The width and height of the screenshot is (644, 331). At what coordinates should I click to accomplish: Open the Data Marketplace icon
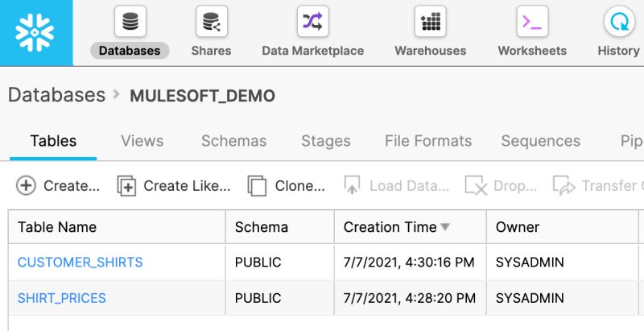[x=313, y=22]
